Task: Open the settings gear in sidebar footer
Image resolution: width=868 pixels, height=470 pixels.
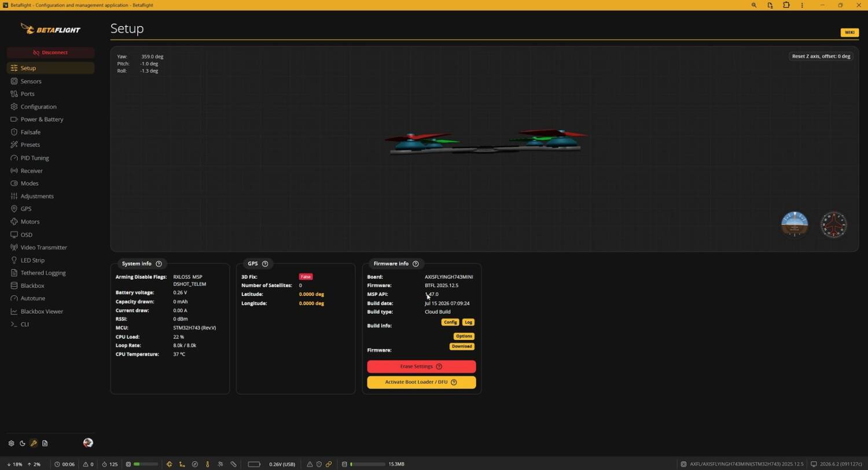Action: coord(11,443)
